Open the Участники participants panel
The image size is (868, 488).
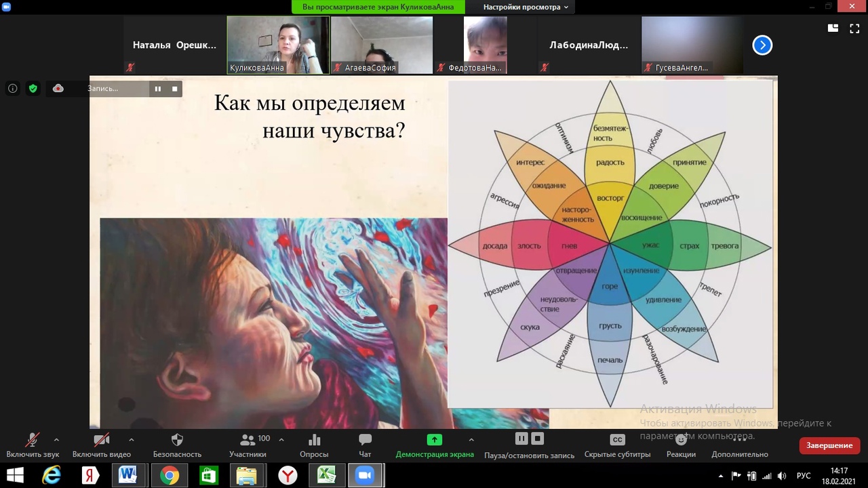pyautogui.click(x=248, y=445)
